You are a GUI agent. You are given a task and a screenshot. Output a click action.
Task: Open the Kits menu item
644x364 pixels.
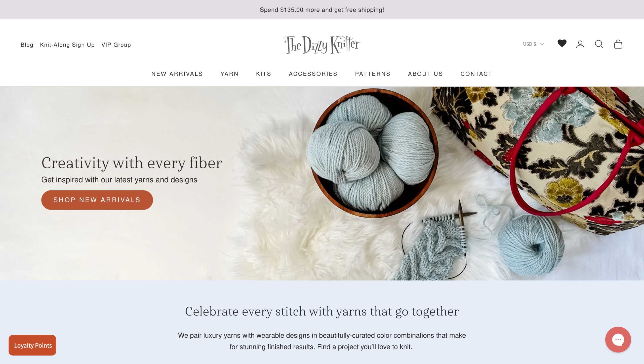[x=263, y=74]
